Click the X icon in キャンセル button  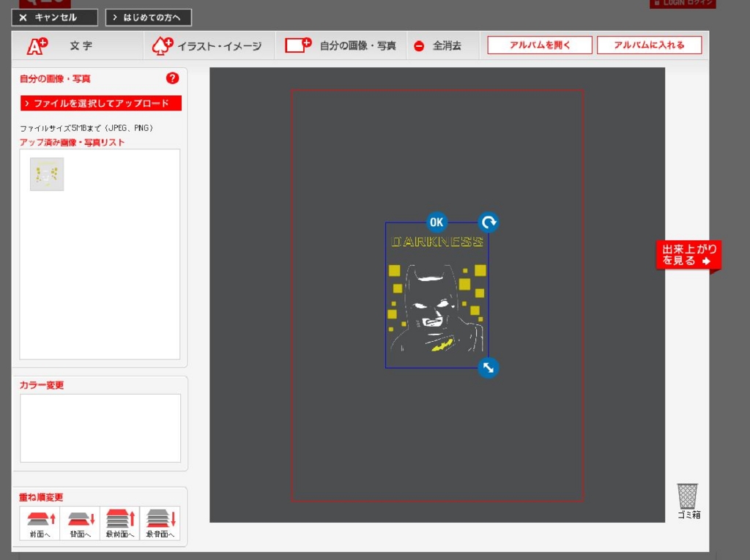[23, 18]
